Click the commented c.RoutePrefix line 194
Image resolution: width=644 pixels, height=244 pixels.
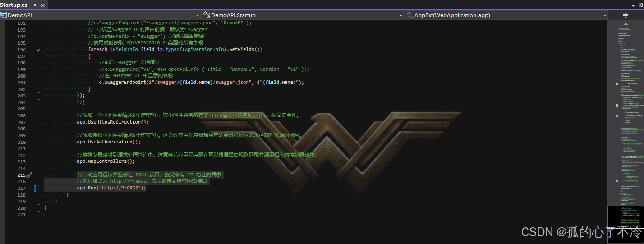pyautogui.click(x=146, y=37)
